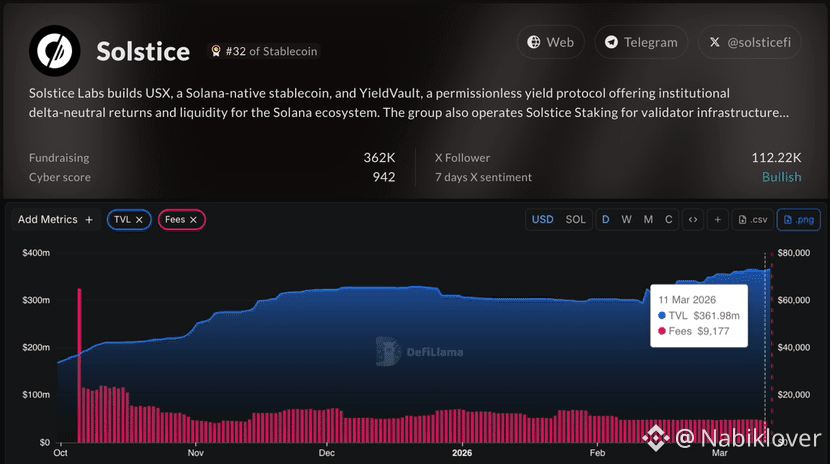830x464 pixels.
Task: Remove the Fees metric chip
Action: pos(193,220)
